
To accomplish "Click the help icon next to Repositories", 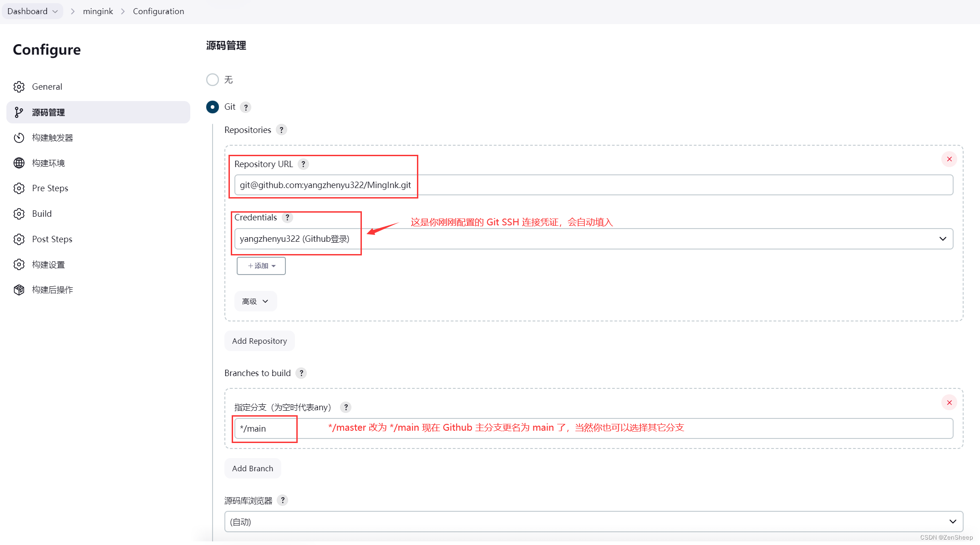I will coord(281,130).
